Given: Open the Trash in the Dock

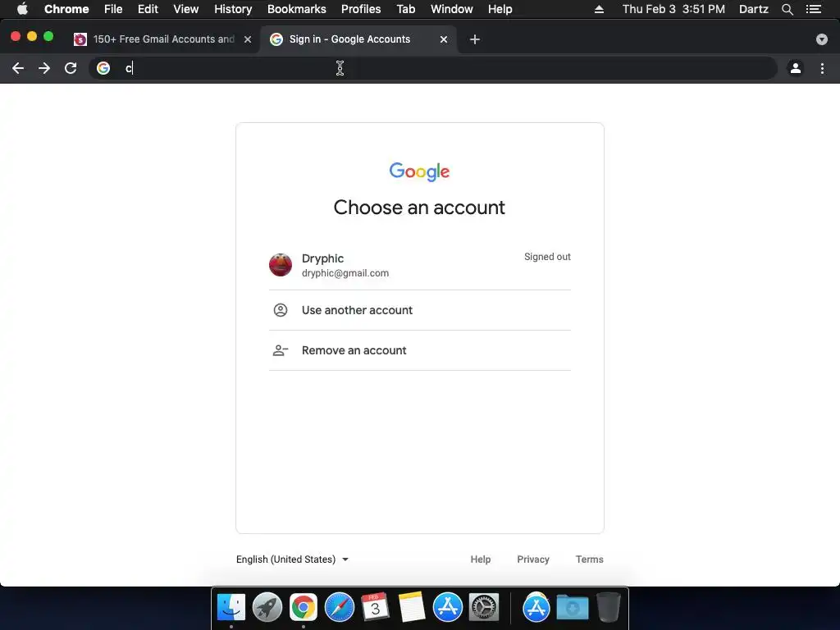Looking at the screenshot, I should [609, 608].
